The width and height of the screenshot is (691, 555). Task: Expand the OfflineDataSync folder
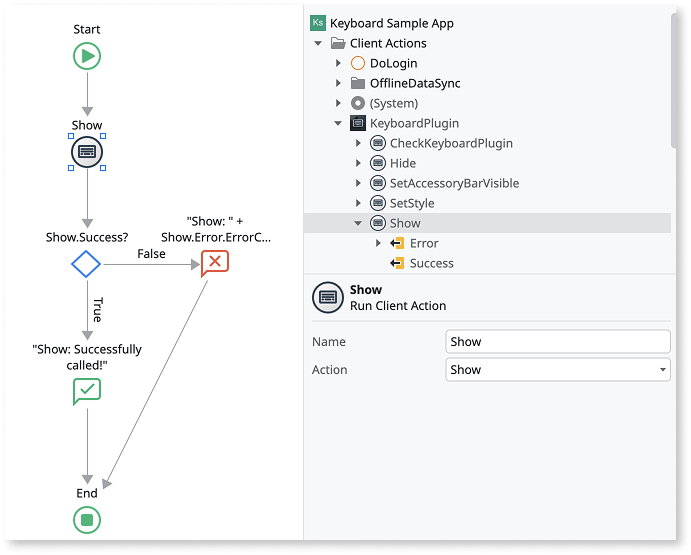click(338, 83)
